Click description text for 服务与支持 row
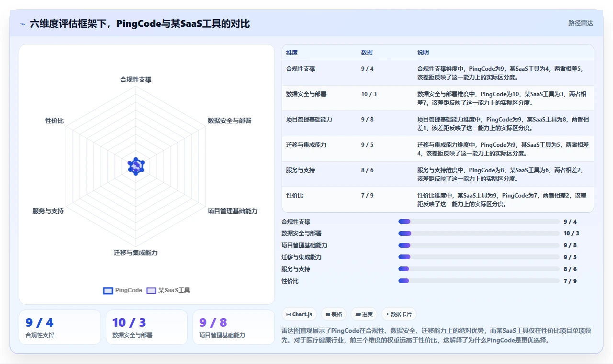 pos(501,175)
